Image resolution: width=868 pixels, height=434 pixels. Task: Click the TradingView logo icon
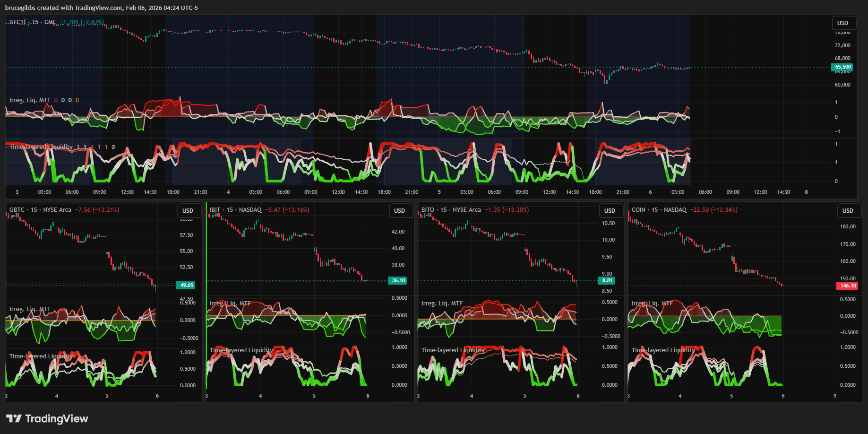tap(14, 418)
